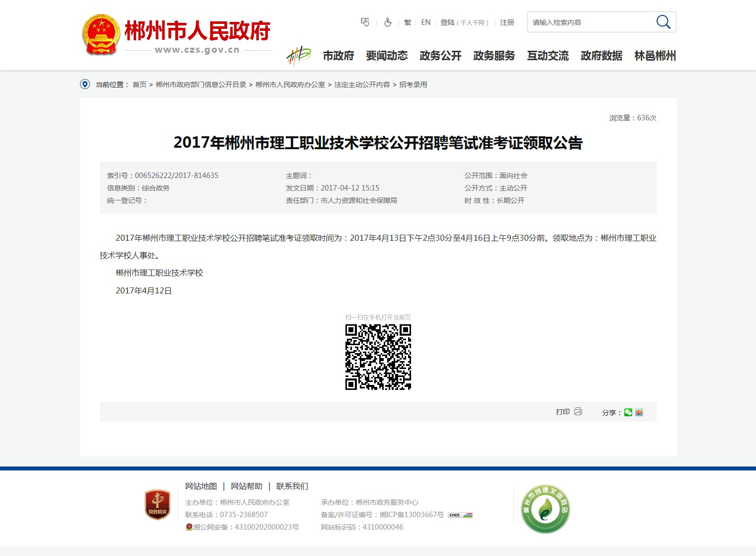
Task: Share via the Weibo icon
Action: pyautogui.click(x=639, y=412)
